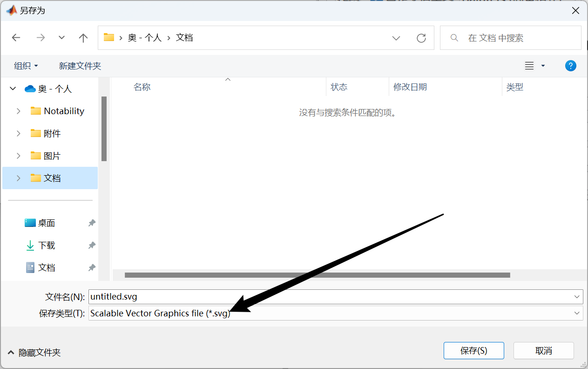Expand the 图片 folder chevron
Screen dimensions: 588x369
click(x=19, y=156)
